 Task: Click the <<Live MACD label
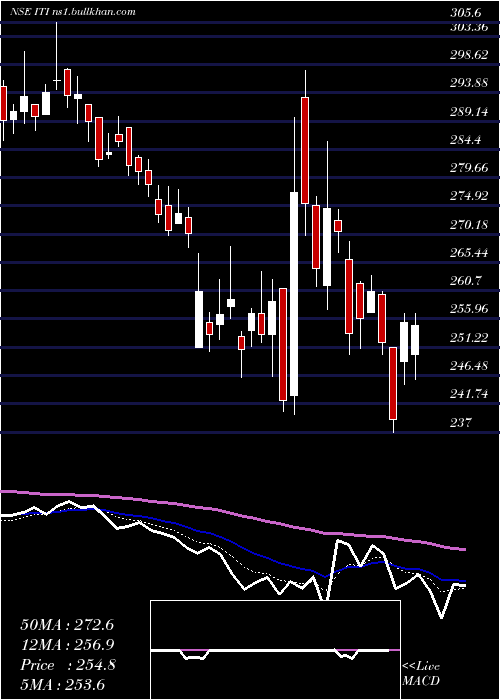(421, 673)
